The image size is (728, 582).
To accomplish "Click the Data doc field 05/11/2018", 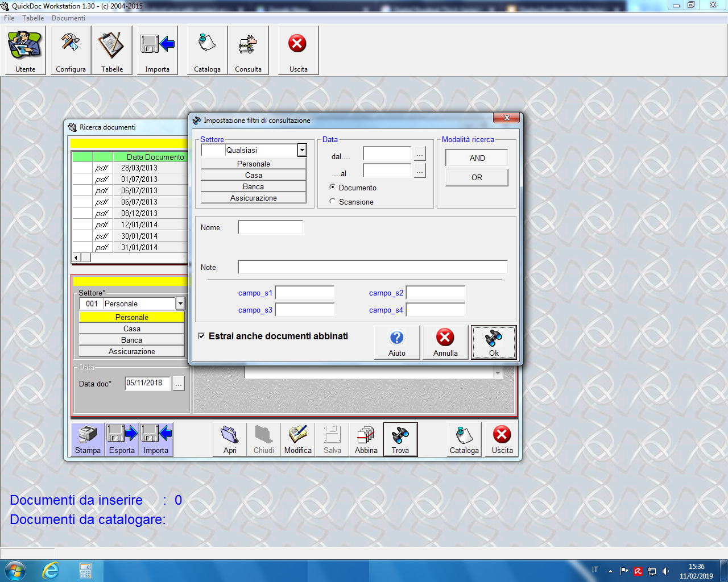I will pos(147,383).
